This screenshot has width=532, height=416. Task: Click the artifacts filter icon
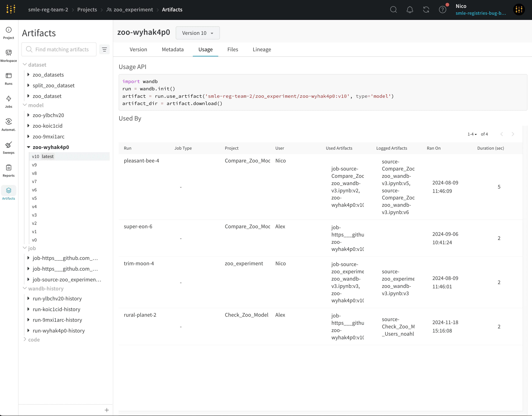104,50
